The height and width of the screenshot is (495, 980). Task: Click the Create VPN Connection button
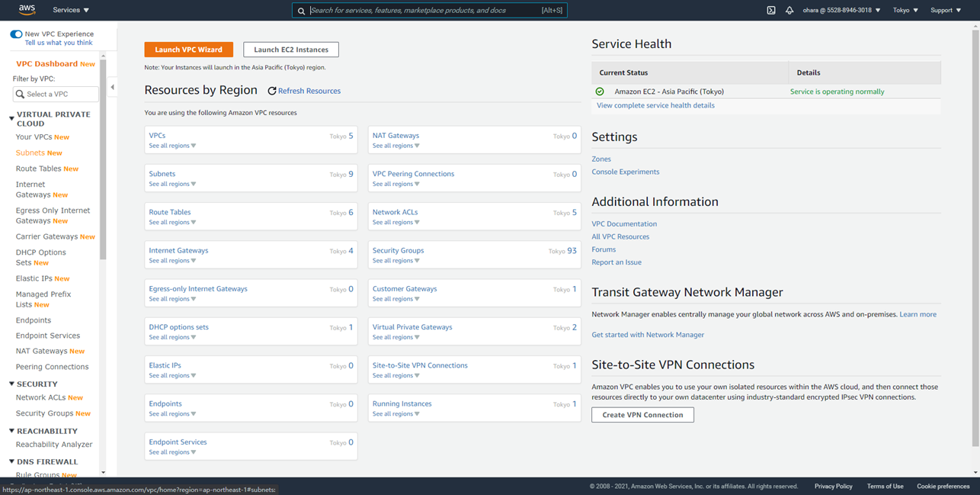[642, 415]
